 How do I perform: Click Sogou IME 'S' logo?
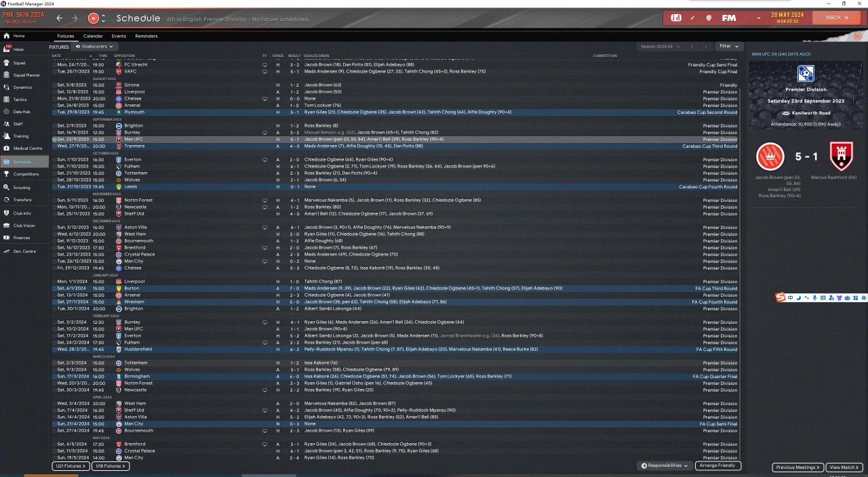click(x=782, y=298)
